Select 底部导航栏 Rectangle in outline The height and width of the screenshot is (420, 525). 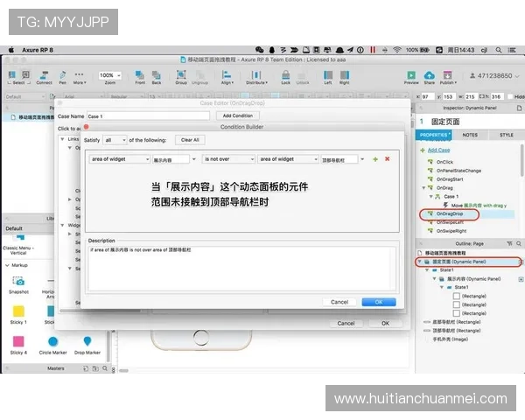coord(457,322)
